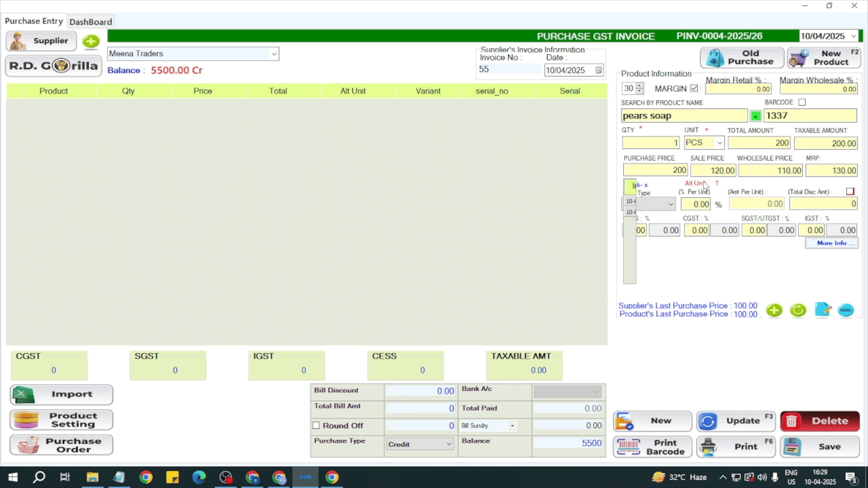
Task: Open the PCS unit dropdown
Action: [719, 143]
